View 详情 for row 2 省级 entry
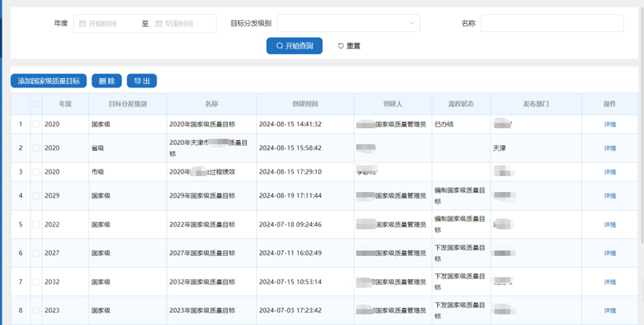 click(x=610, y=148)
